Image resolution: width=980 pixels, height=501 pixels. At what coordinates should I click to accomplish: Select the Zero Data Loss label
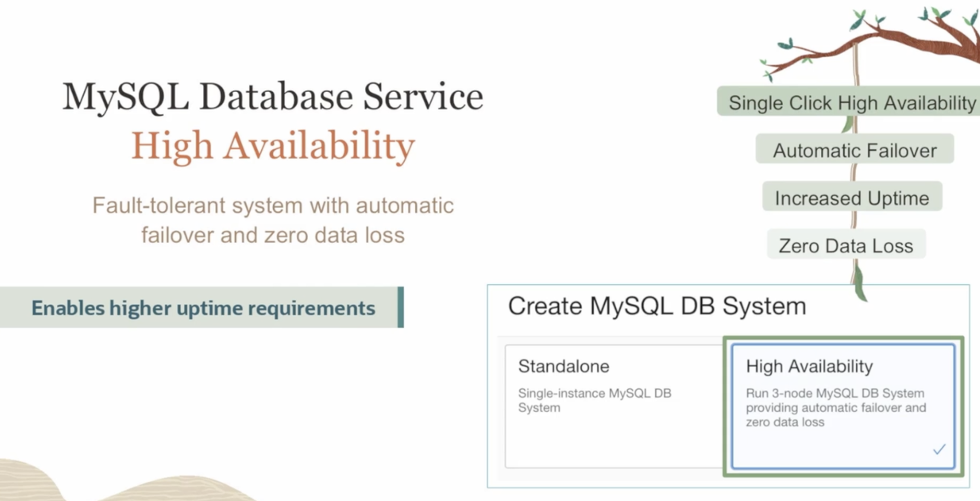click(x=846, y=246)
